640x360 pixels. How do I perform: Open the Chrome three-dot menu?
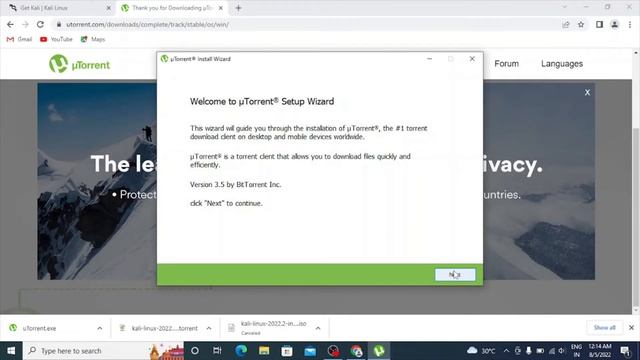click(x=630, y=24)
